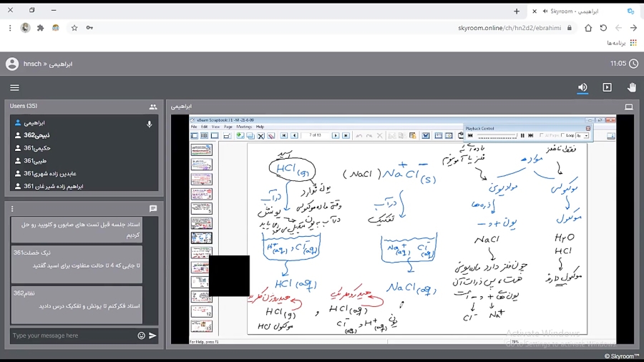Click the hnsch breadcrumb link
The image size is (644, 362).
pos(32,64)
